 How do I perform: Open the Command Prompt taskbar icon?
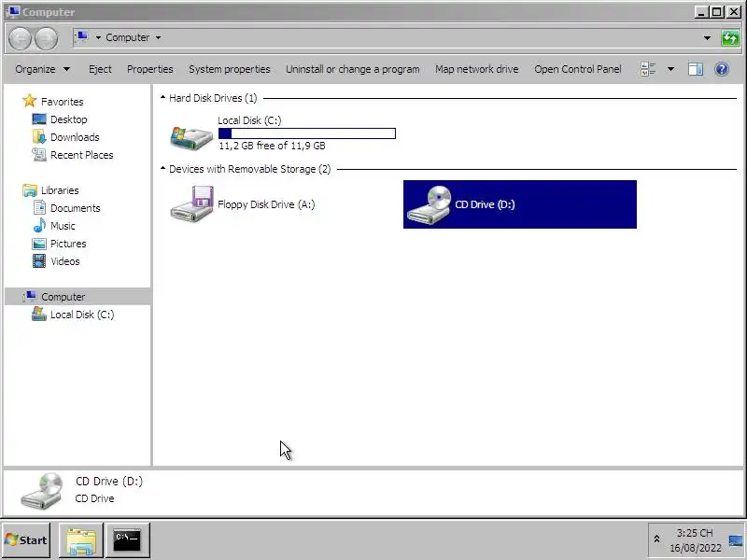click(x=128, y=540)
